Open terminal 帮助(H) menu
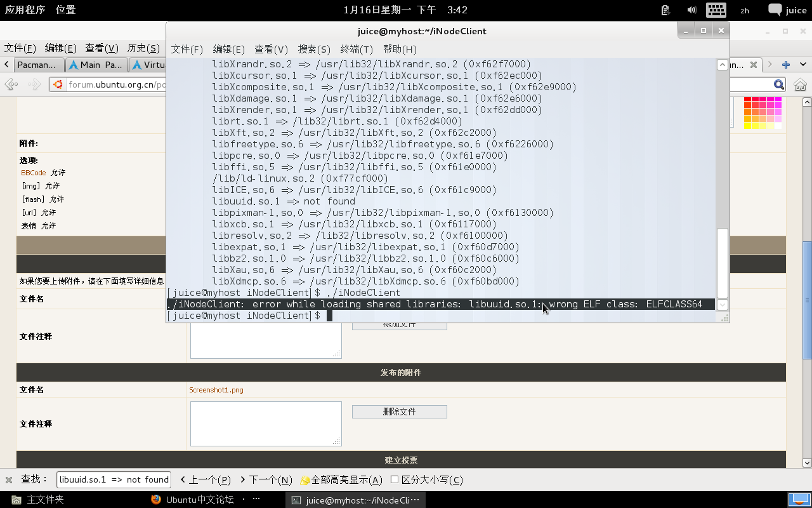This screenshot has width=812, height=508. click(x=400, y=49)
